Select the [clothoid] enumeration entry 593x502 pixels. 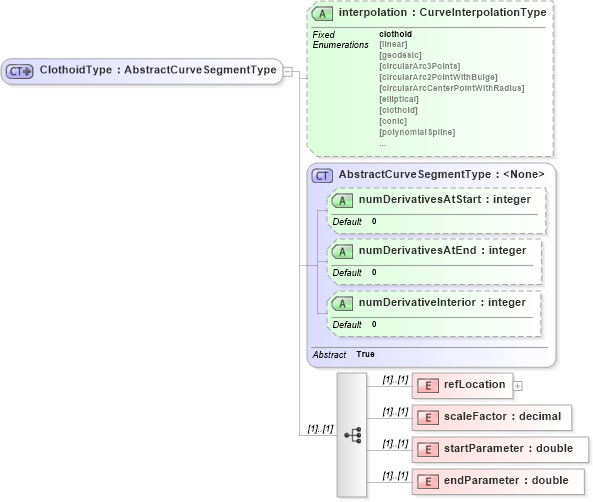(398, 110)
